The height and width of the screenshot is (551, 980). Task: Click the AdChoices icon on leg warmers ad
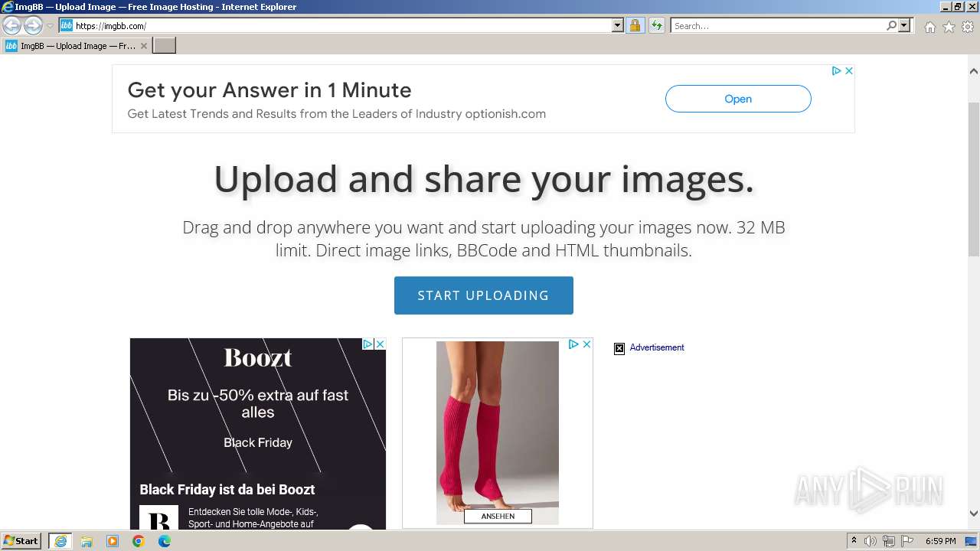pos(573,344)
